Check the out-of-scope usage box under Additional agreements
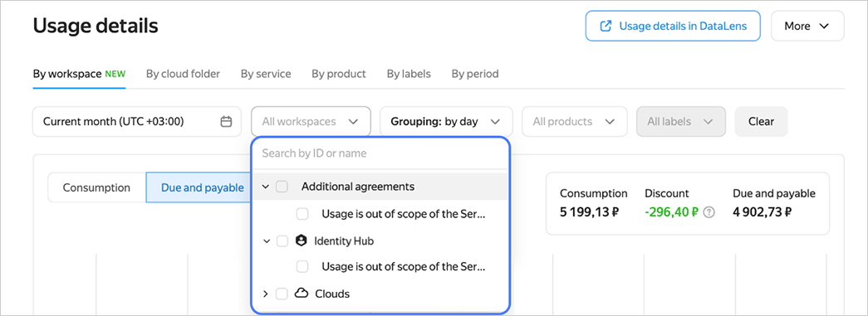 [302, 214]
